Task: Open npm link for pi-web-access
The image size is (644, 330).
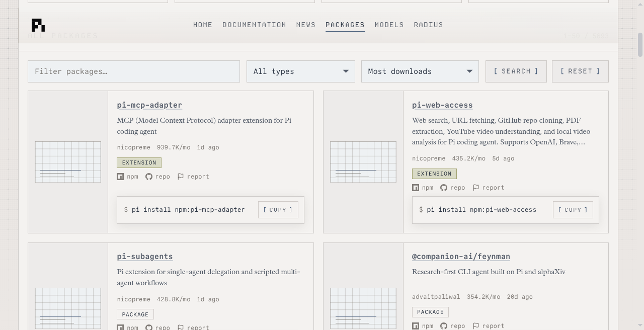Action: 423,188
